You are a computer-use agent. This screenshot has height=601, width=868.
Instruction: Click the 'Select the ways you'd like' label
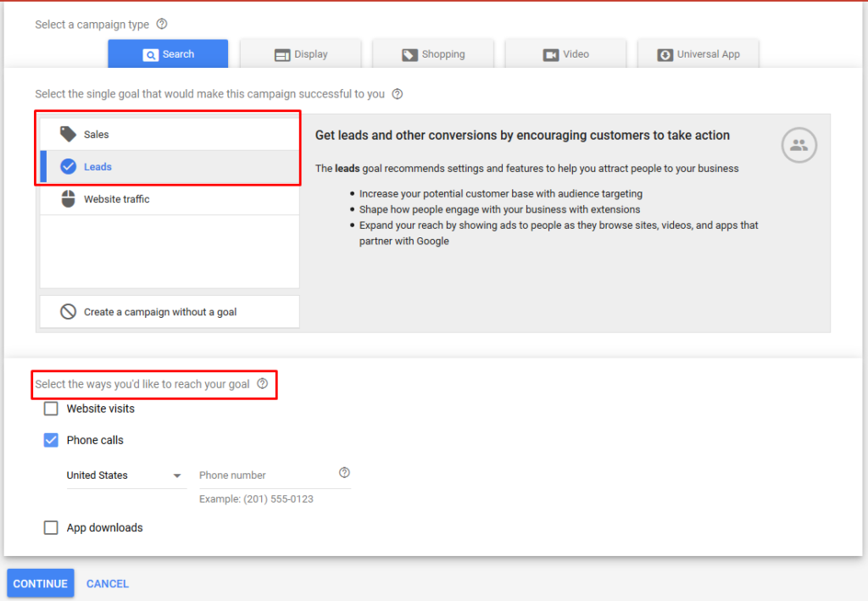142,384
